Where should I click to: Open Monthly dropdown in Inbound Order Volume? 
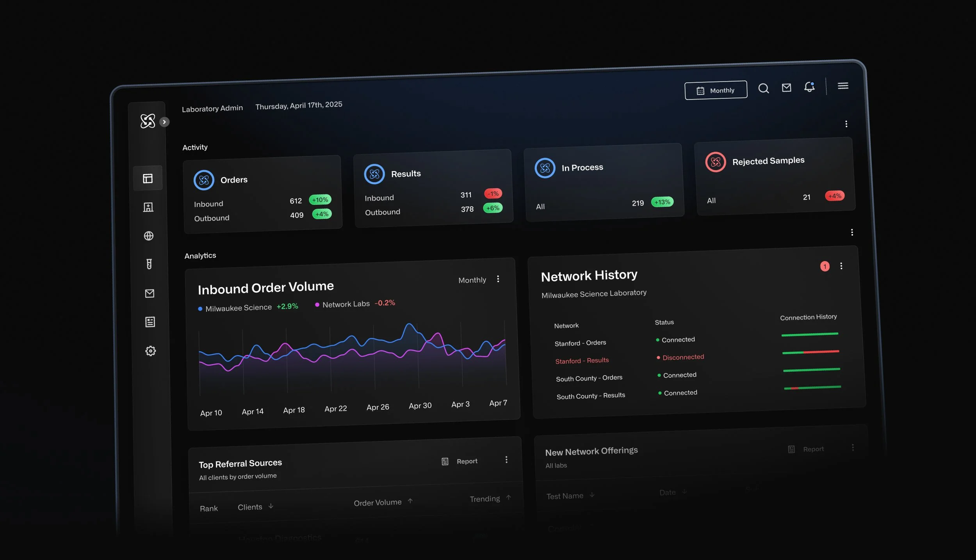click(472, 280)
